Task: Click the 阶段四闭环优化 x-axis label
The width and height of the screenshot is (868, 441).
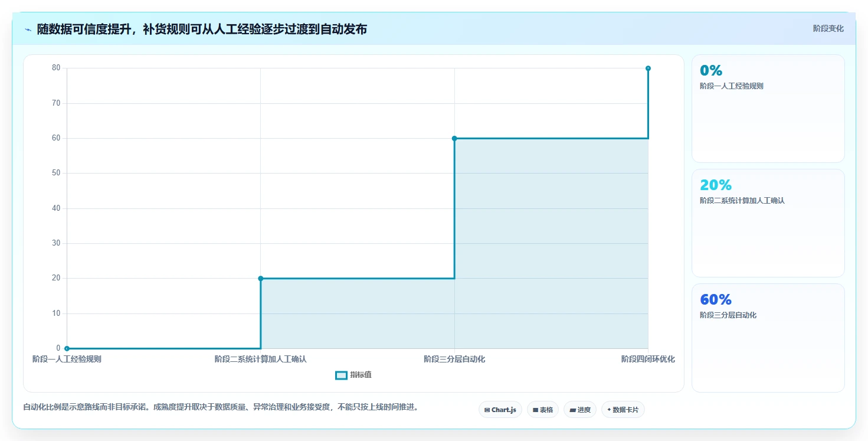Action: pos(648,359)
